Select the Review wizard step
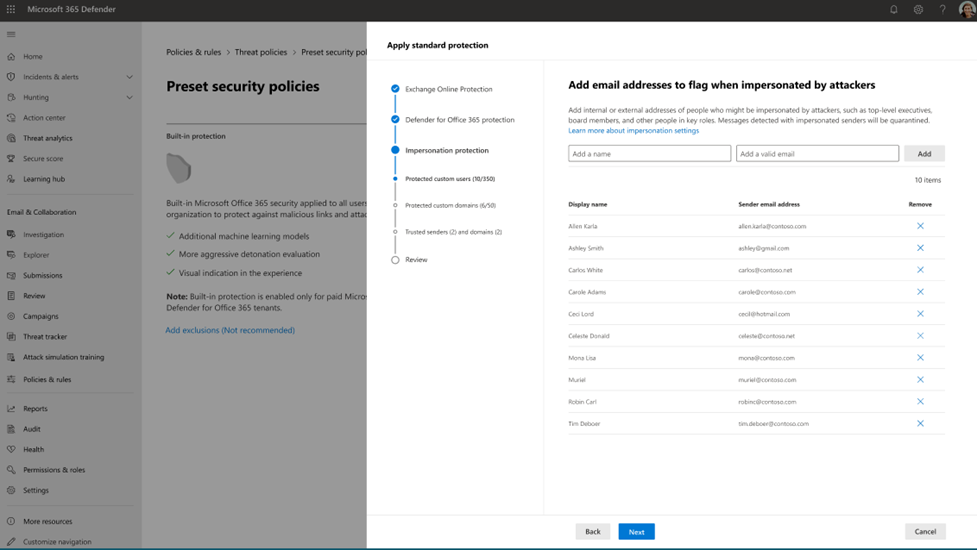The image size is (977, 550). (416, 260)
